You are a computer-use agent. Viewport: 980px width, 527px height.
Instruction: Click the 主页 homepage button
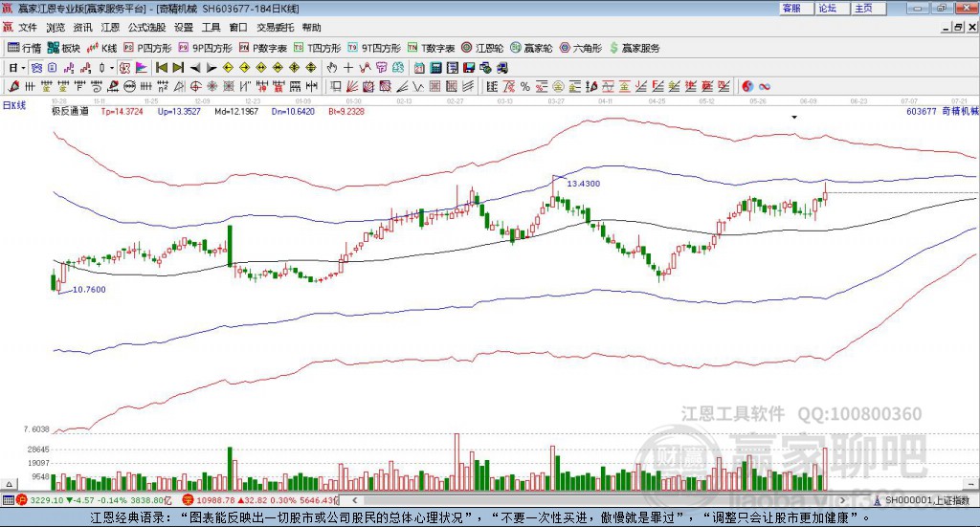(869, 8)
